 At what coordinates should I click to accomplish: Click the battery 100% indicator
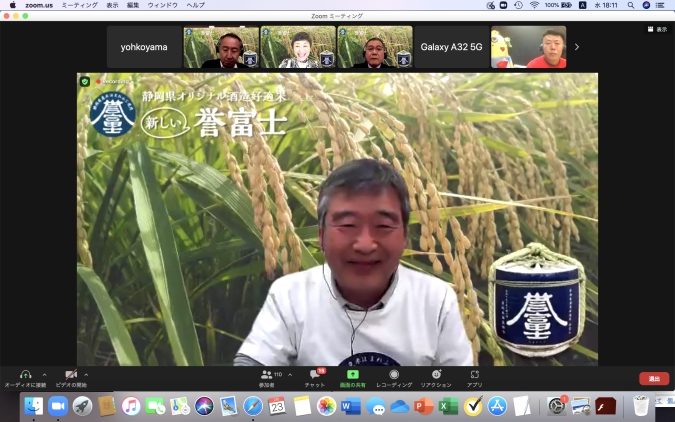[558, 5]
